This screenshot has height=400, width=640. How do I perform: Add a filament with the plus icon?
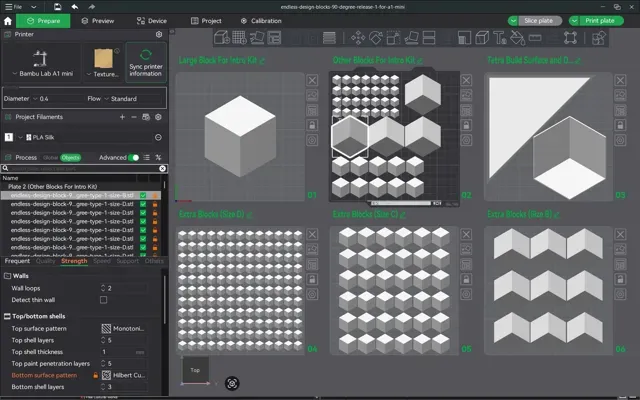pos(122,117)
